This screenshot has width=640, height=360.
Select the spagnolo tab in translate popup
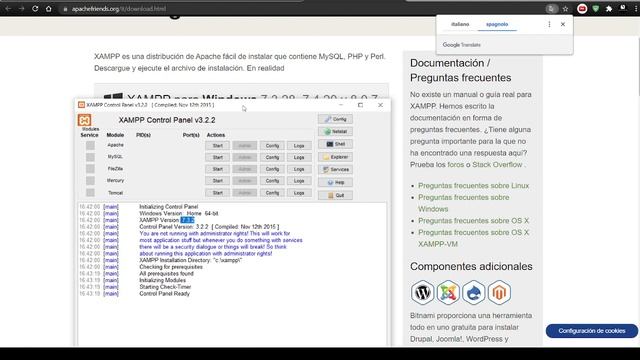tap(497, 24)
